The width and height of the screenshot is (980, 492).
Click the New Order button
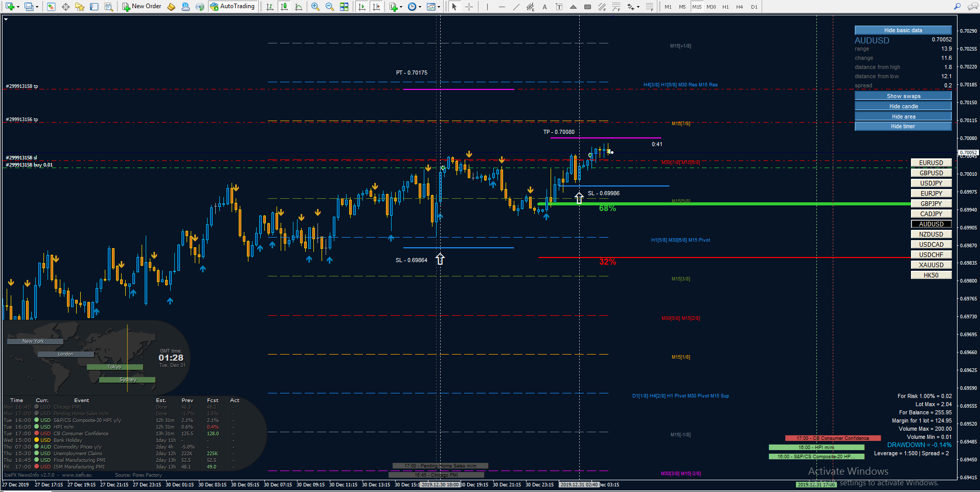point(142,7)
